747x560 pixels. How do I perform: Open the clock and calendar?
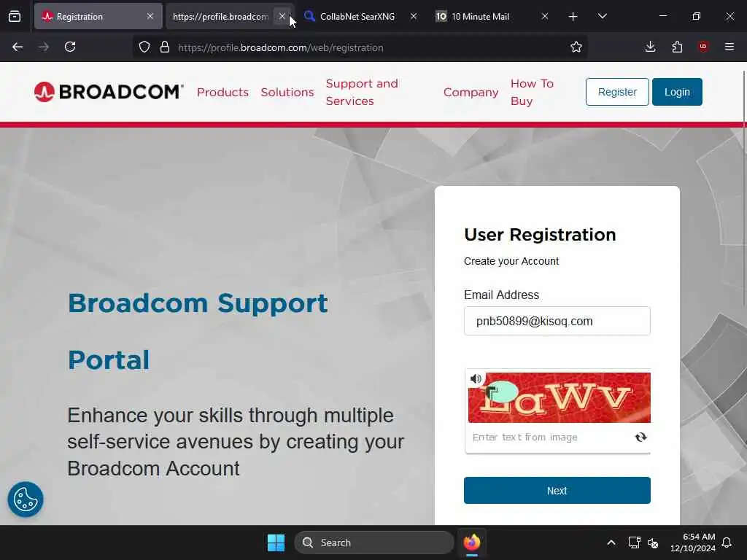pyautogui.click(x=693, y=542)
